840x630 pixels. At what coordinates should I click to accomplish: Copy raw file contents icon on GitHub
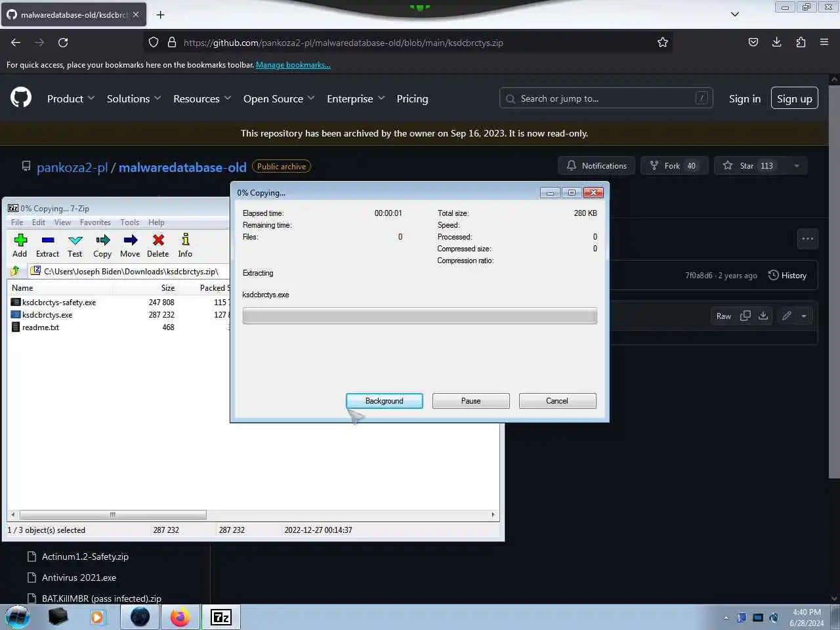pos(745,316)
